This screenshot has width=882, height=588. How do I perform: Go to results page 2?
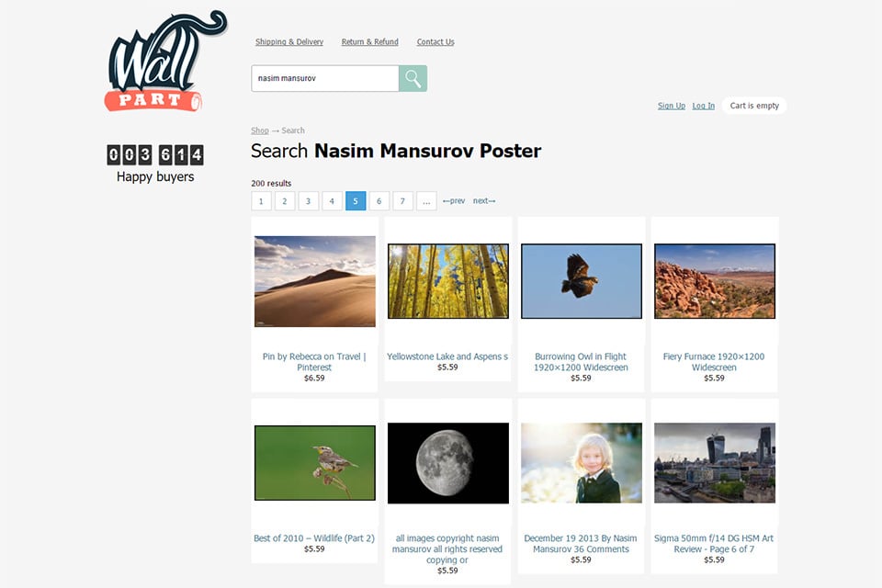[285, 201]
